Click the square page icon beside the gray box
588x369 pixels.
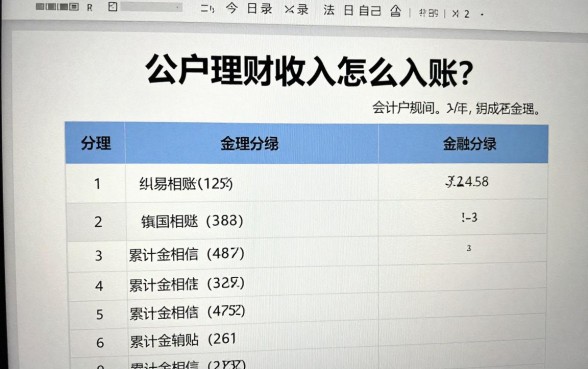coord(112,6)
